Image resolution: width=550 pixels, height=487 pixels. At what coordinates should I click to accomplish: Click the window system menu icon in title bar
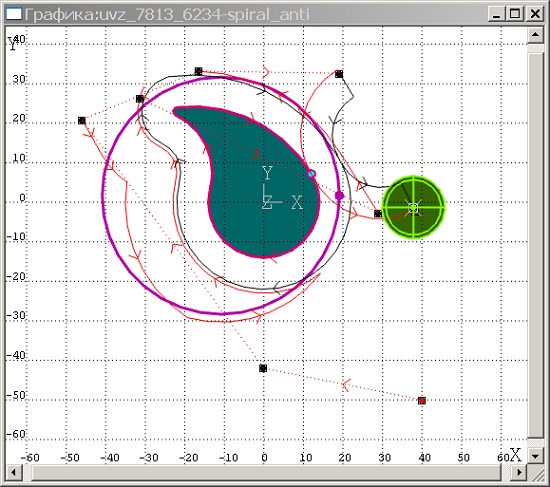[x=14, y=14]
